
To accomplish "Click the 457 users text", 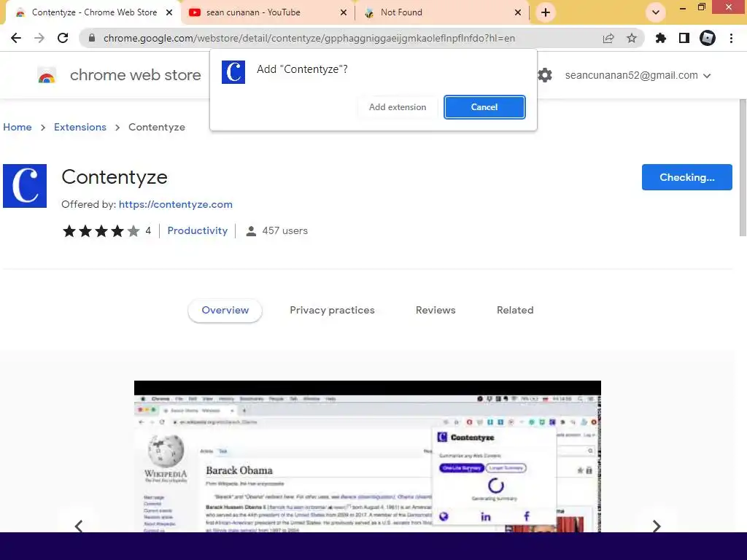I will click(x=285, y=231).
